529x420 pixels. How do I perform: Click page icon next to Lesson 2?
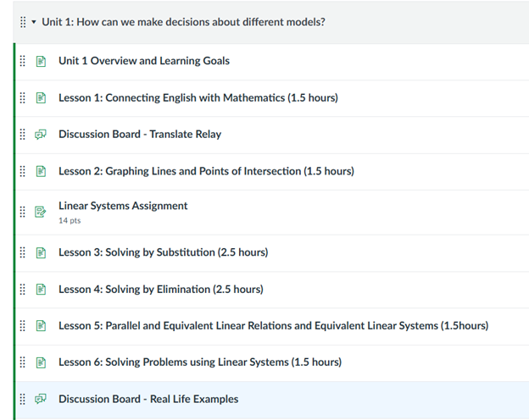point(40,171)
